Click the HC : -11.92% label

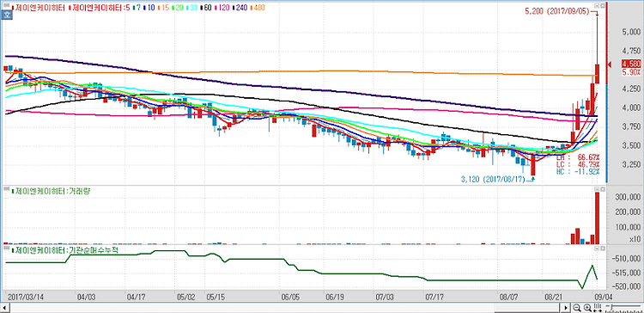(578, 171)
